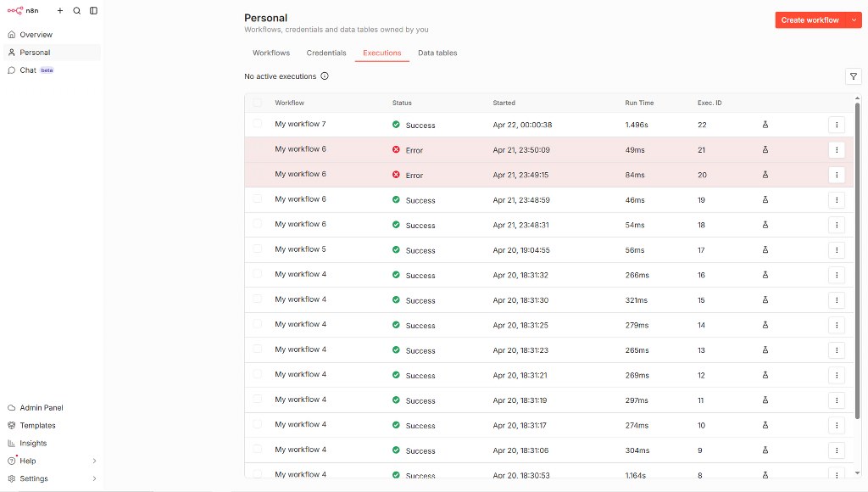Click the flask icon for execution 16
Viewport: 868px width, 492px height.
(765, 275)
